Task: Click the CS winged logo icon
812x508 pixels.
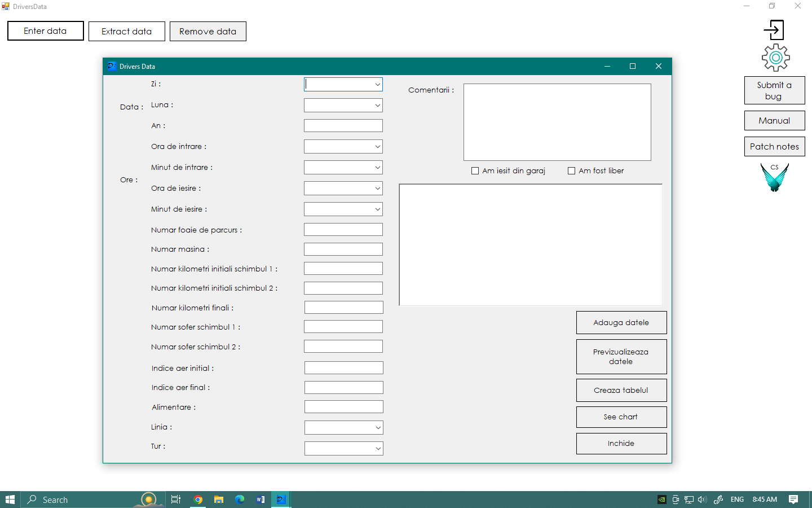Action: pos(774,177)
